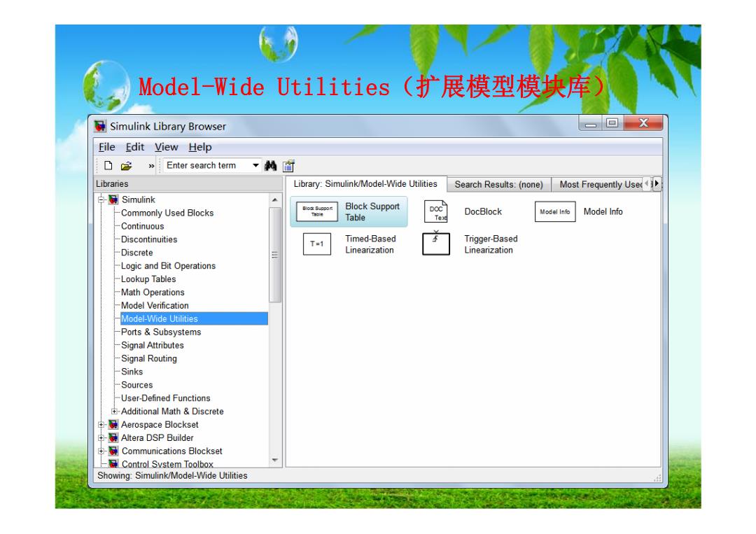The image size is (756, 534).
Task: Select Signal Routing in tree
Action: pyautogui.click(x=149, y=358)
